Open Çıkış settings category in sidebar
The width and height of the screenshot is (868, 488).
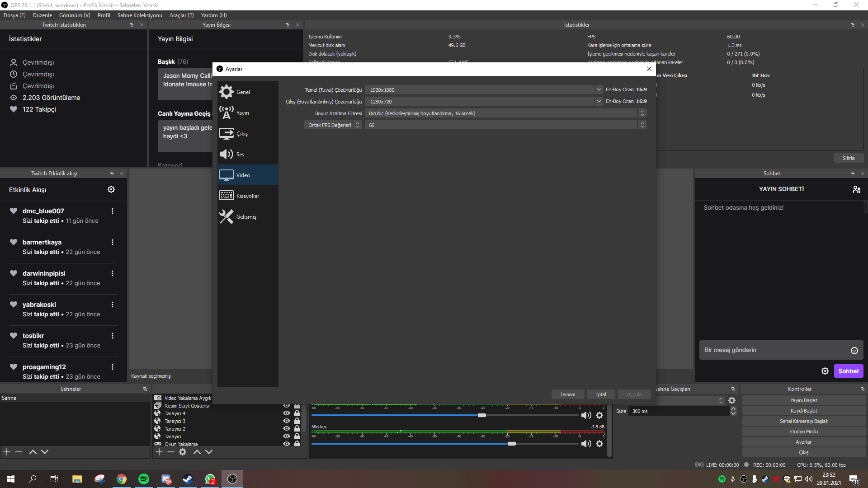pyautogui.click(x=248, y=133)
